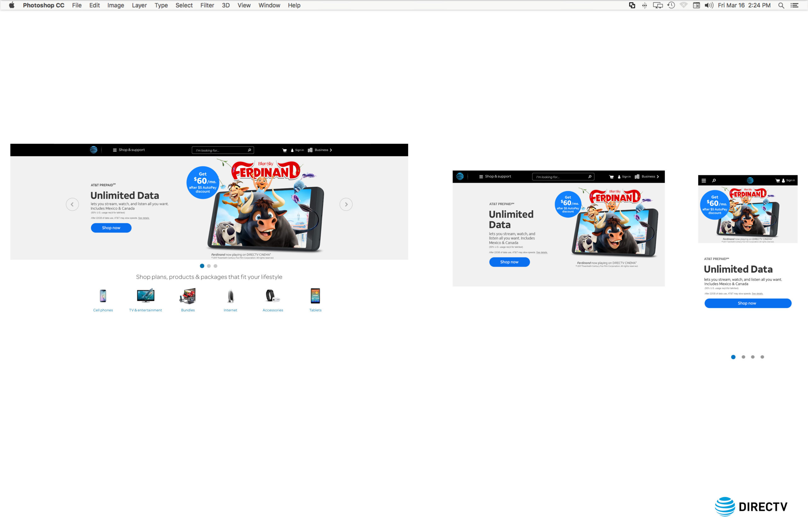Click See details link in tablet mockup
This screenshot has width=808, height=532.
coord(542,252)
